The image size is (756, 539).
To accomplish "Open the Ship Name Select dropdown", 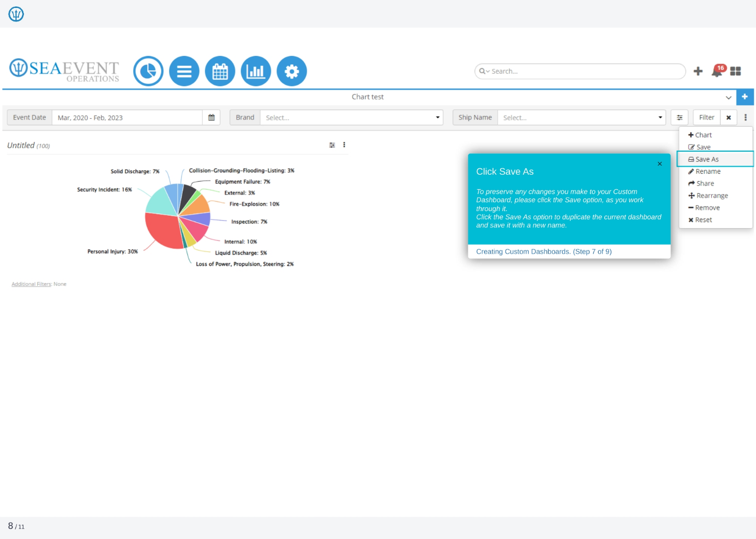I will [581, 118].
